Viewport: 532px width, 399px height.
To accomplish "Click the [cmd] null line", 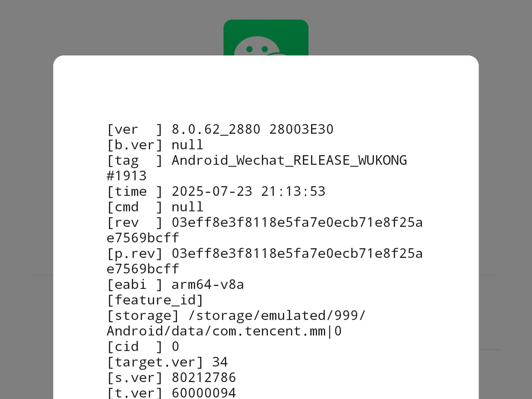I will 155,207.
